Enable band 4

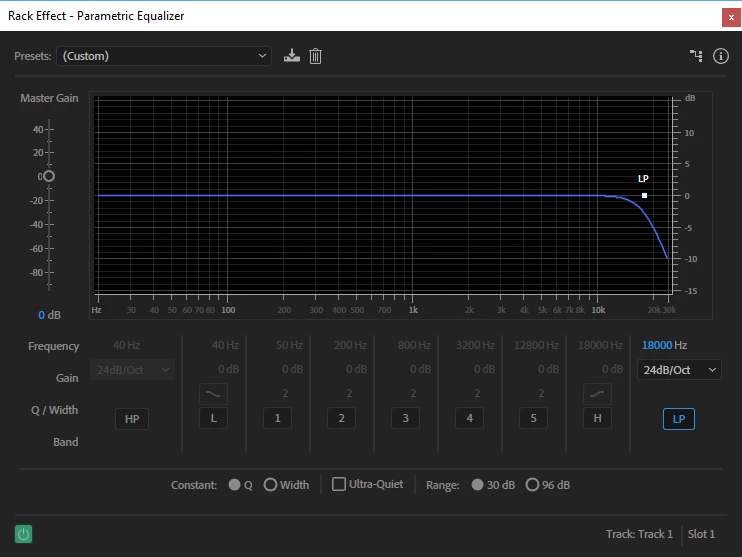pos(469,418)
